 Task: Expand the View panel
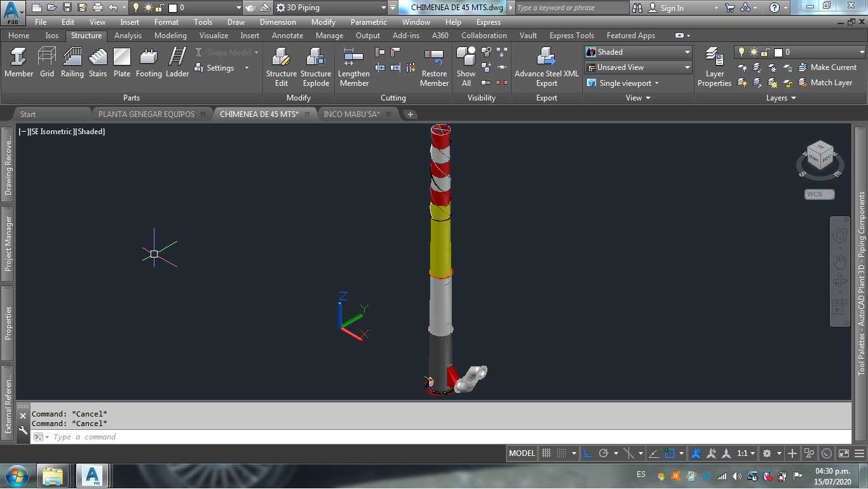coord(638,98)
